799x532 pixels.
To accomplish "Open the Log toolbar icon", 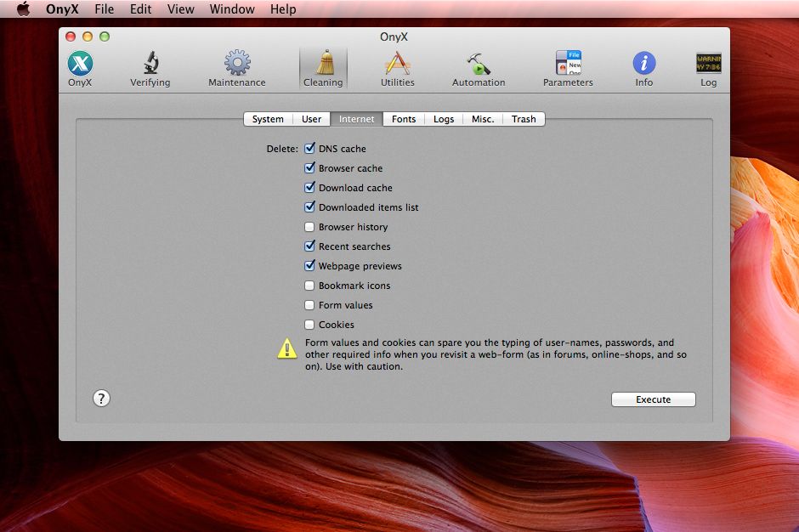I will click(708, 63).
